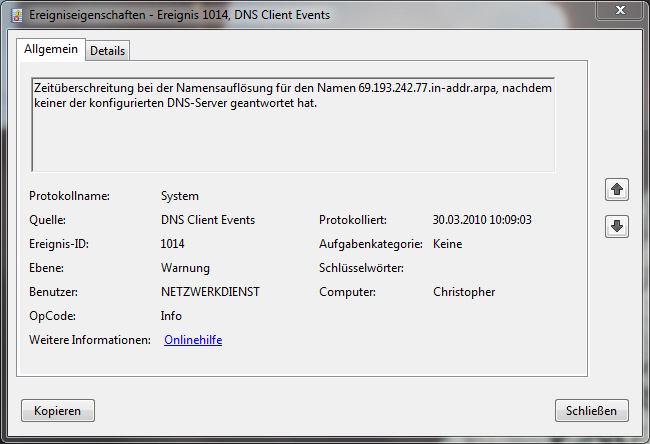Click inside the event description text box
Image resolution: width=650 pixels, height=444 pixels.
293,124
